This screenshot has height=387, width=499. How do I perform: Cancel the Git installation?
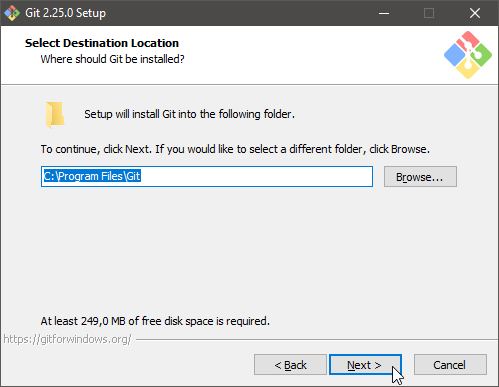[x=450, y=365]
